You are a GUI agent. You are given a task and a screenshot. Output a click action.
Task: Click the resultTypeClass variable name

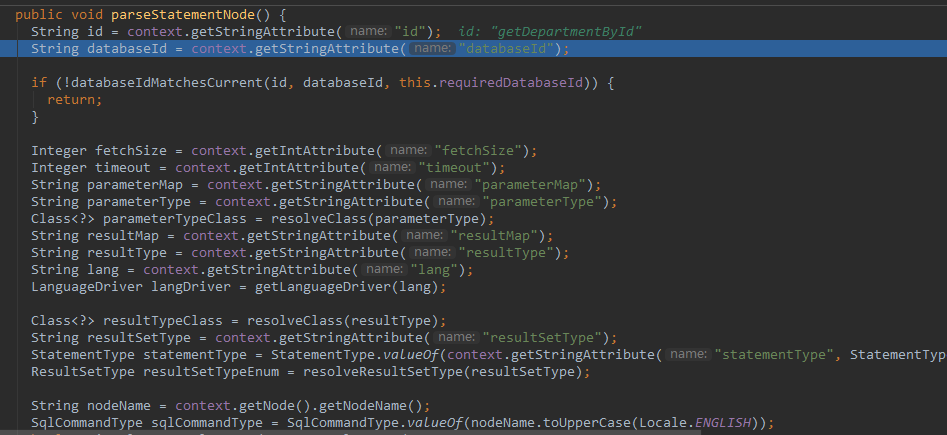click(x=163, y=320)
